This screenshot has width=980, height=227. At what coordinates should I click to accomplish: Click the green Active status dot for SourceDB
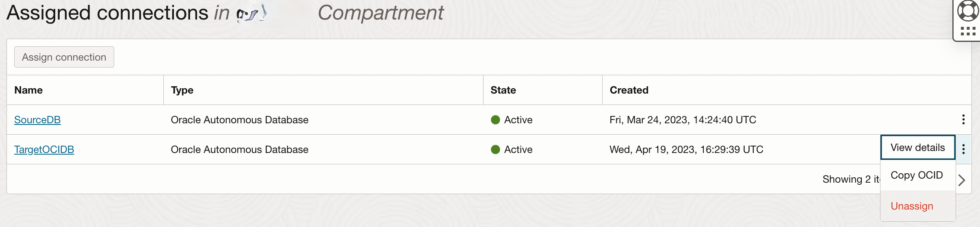pyautogui.click(x=495, y=120)
